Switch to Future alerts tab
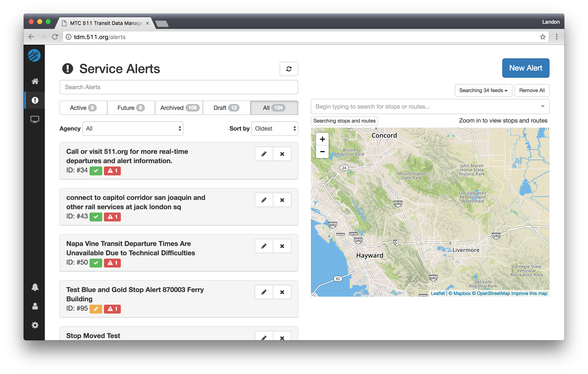 coord(131,108)
